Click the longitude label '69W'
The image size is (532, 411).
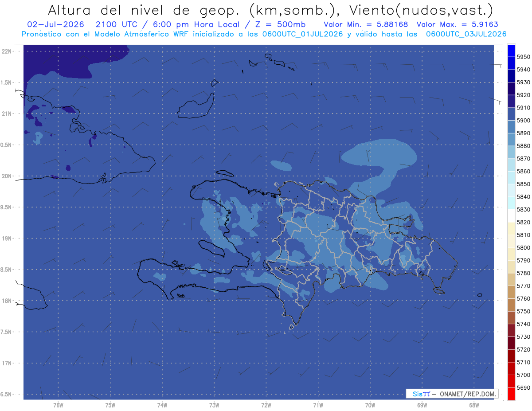[422, 405]
